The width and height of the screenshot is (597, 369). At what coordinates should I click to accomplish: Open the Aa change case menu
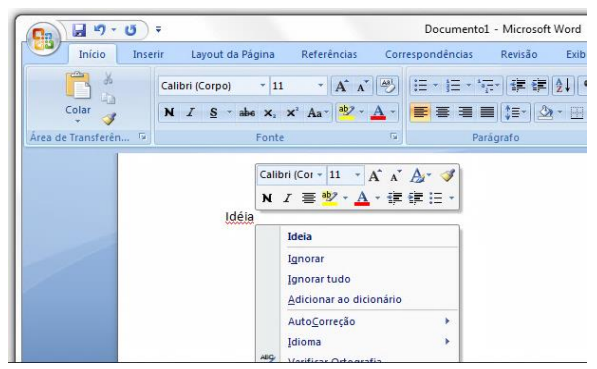[x=318, y=112]
